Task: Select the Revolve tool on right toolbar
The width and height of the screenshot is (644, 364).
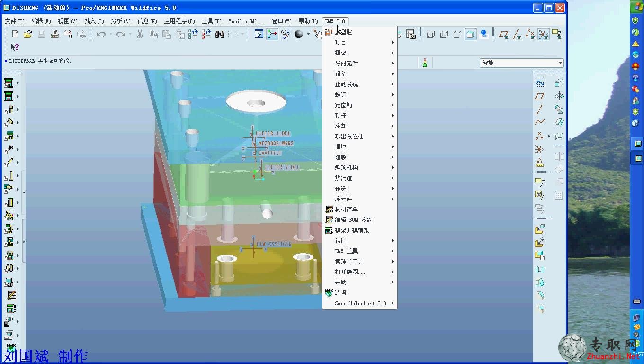Action: click(x=559, y=96)
